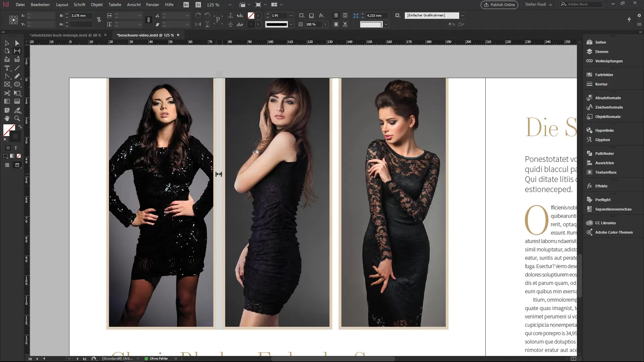Select the Gradient Feather tool
Image resolution: width=644 pixels, height=362 pixels.
click(x=17, y=101)
